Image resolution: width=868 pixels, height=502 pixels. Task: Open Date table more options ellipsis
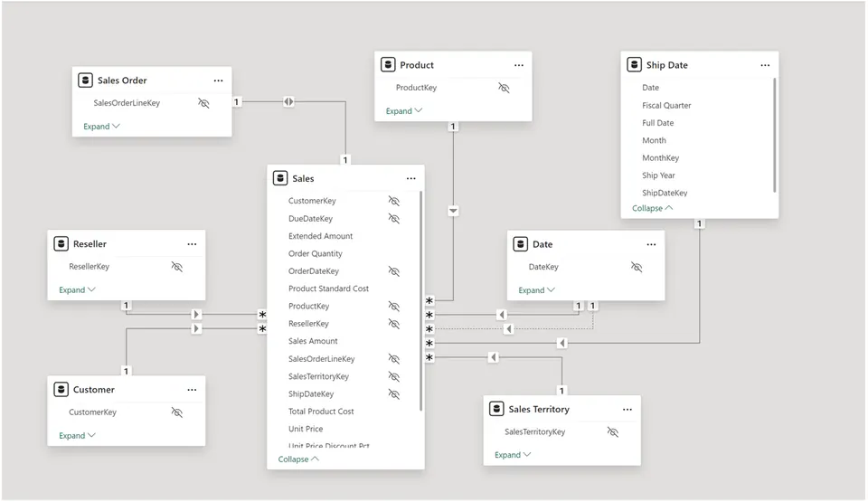click(651, 244)
